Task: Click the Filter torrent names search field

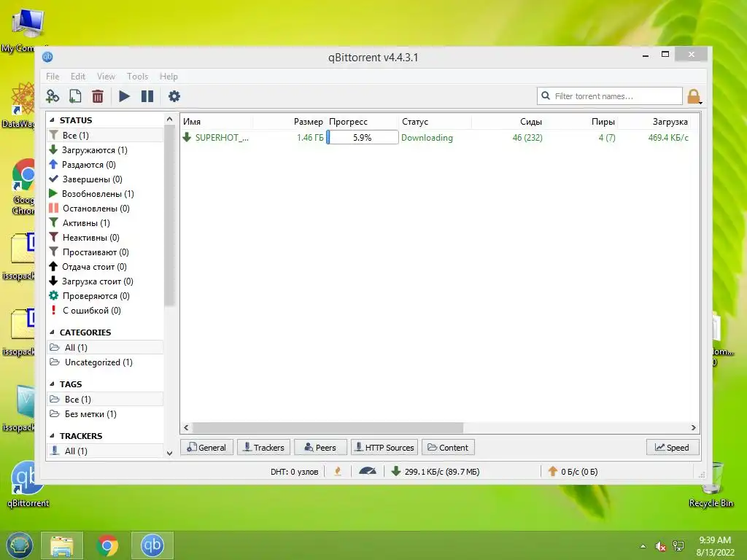Action: 610,96
